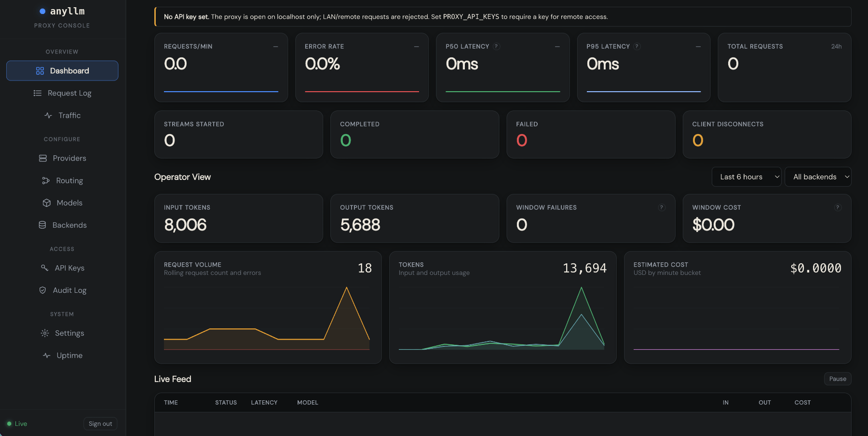Open the Last 6 hours time range dropdown

746,177
